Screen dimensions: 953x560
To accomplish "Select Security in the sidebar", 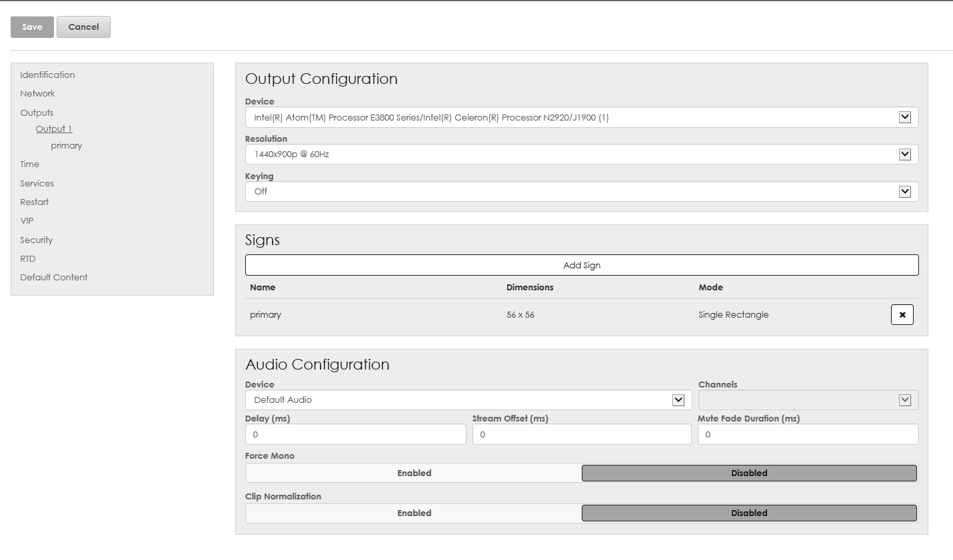I will click(x=36, y=240).
